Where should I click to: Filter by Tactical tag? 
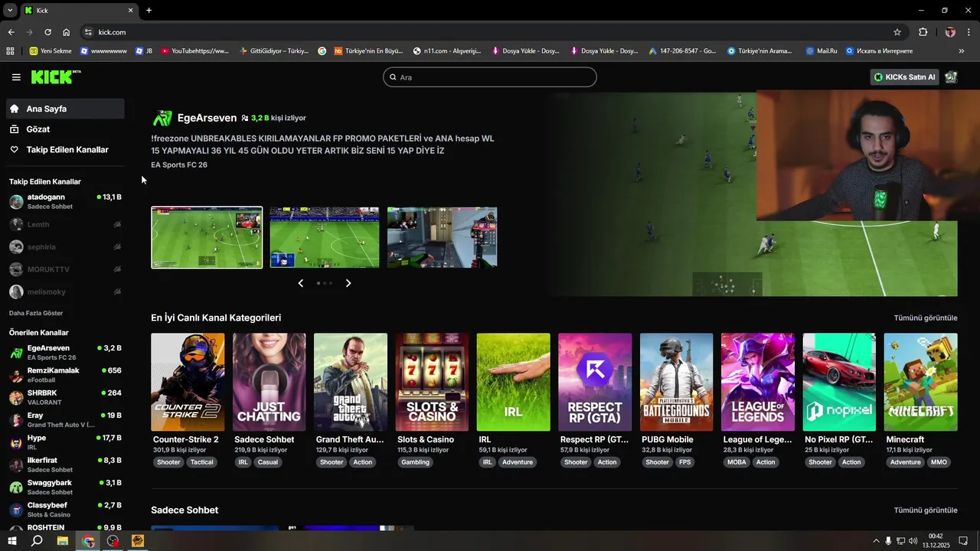[x=202, y=462]
